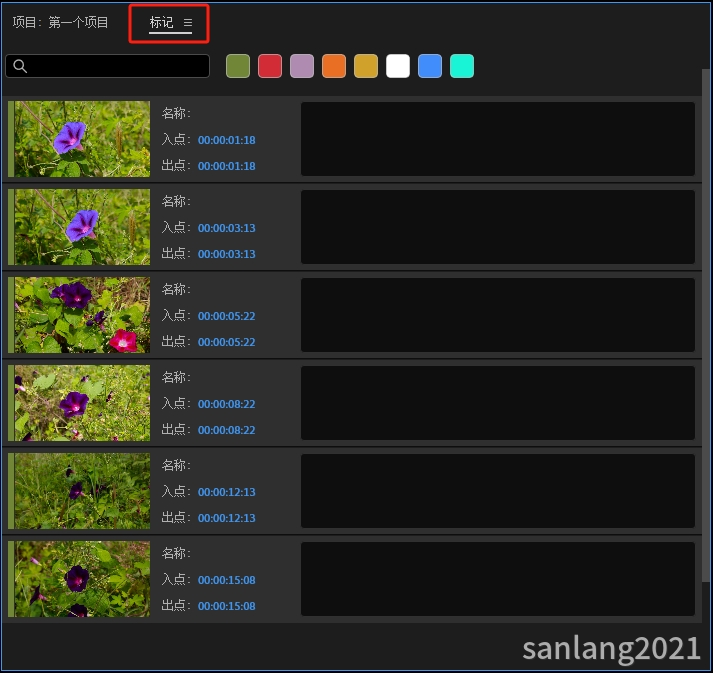Click 出点 timecode 00:00:01:18
The height and width of the screenshot is (673, 713).
(x=226, y=166)
